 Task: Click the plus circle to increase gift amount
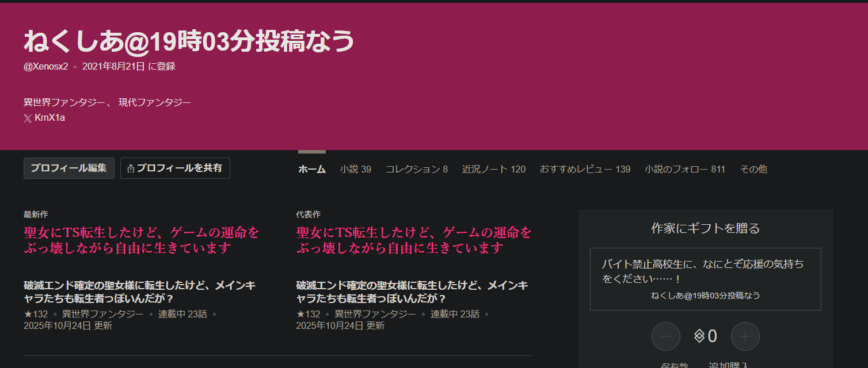745,336
